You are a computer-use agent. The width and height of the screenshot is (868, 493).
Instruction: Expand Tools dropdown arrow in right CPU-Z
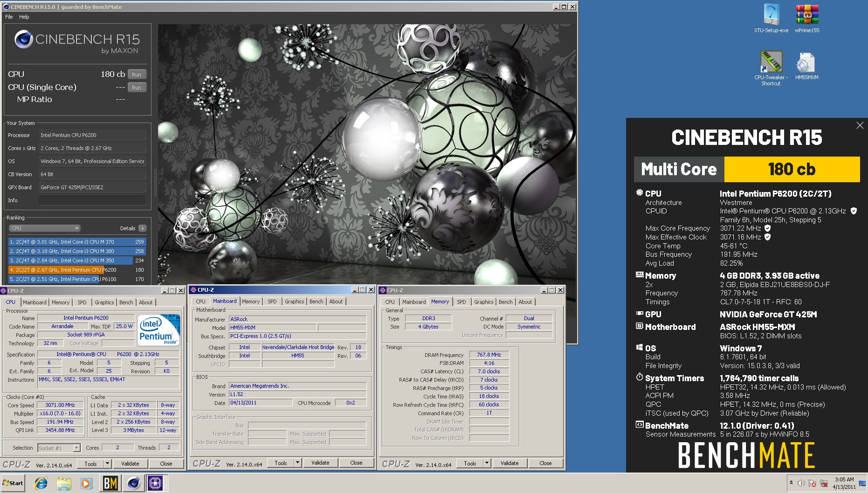487,463
